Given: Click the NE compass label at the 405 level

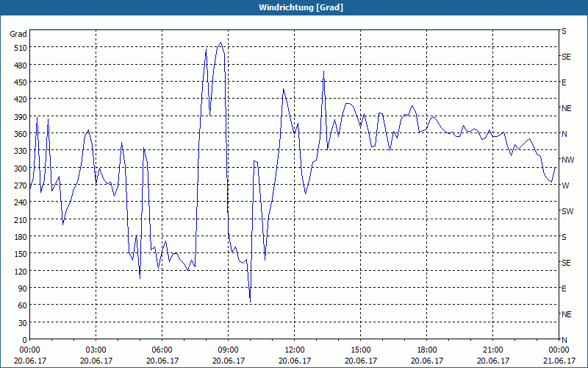Looking at the screenshot, I should point(567,108).
